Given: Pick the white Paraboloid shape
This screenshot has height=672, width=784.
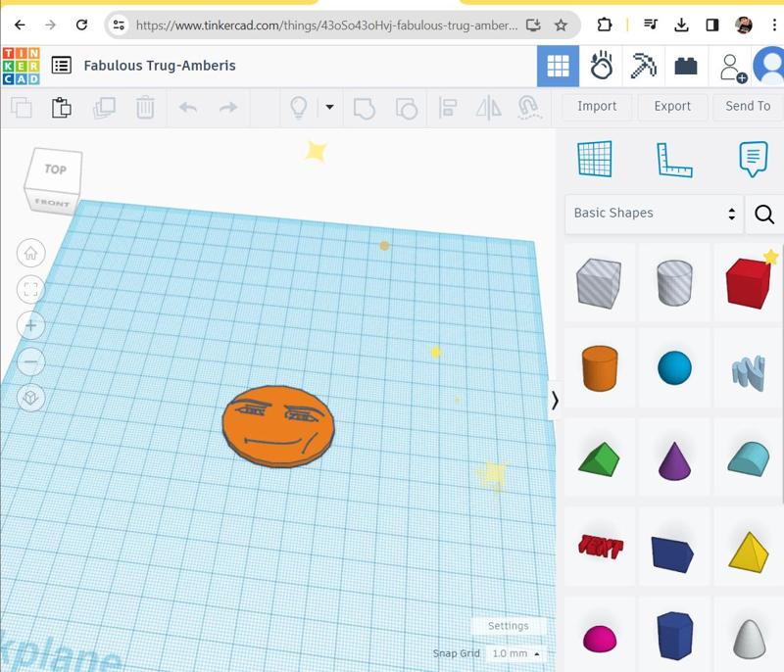Looking at the screenshot, I should (x=749, y=639).
